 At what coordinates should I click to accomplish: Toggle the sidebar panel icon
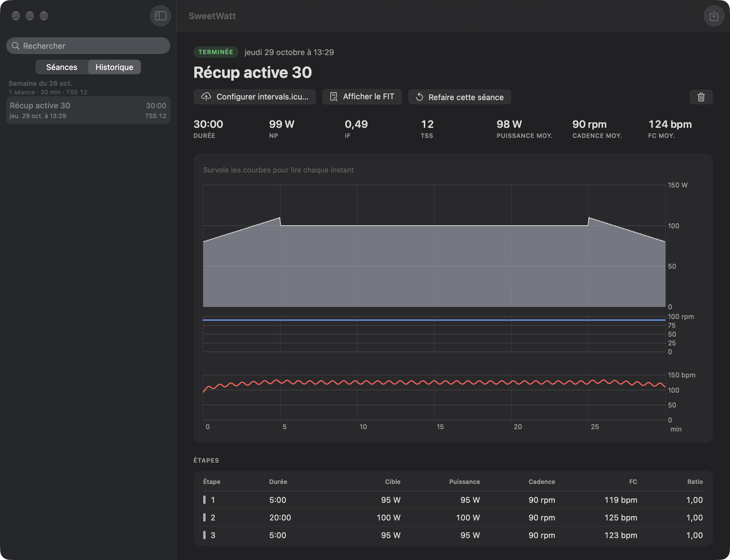click(160, 16)
